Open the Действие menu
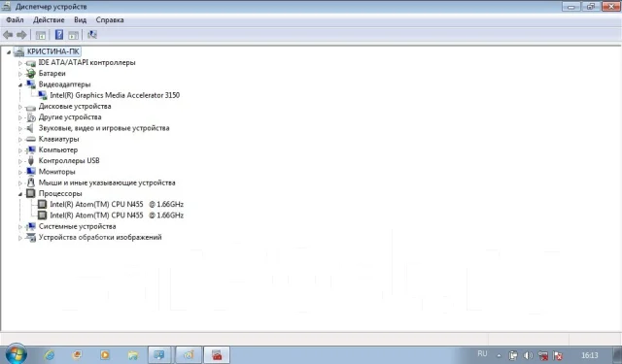This screenshot has height=364, width=622. (49, 19)
